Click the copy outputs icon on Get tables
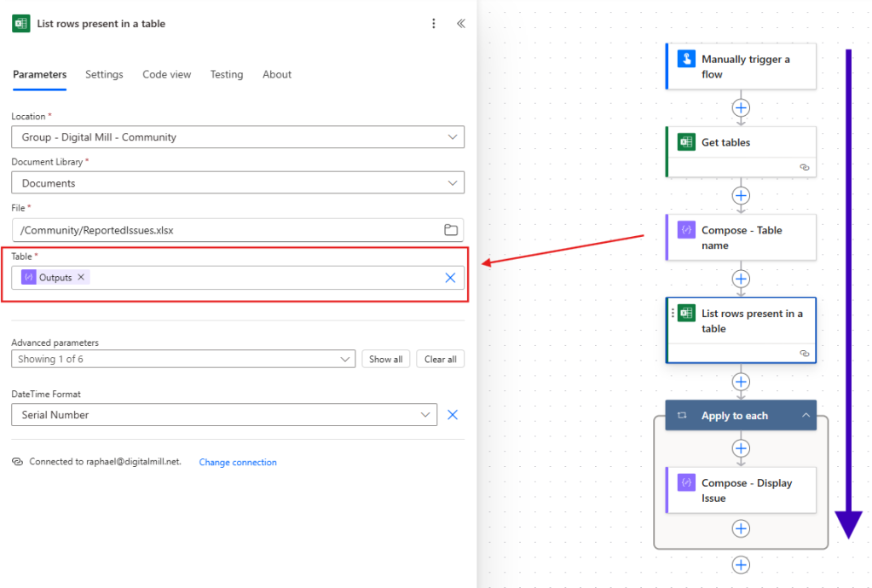This screenshot has height=588, width=872. coord(804,168)
